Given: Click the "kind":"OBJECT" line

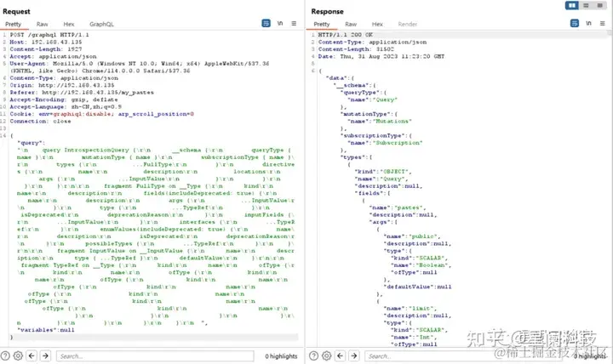Looking at the screenshot, I should [x=383, y=172].
